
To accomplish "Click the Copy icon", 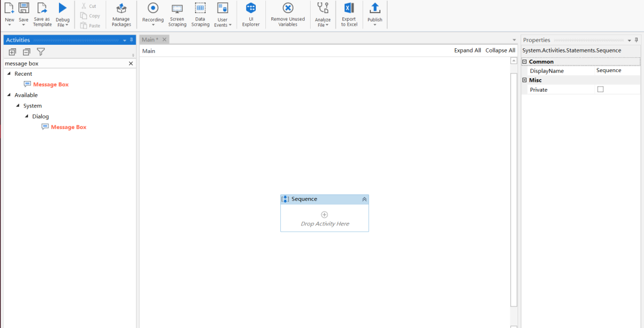I will tap(84, 16).
